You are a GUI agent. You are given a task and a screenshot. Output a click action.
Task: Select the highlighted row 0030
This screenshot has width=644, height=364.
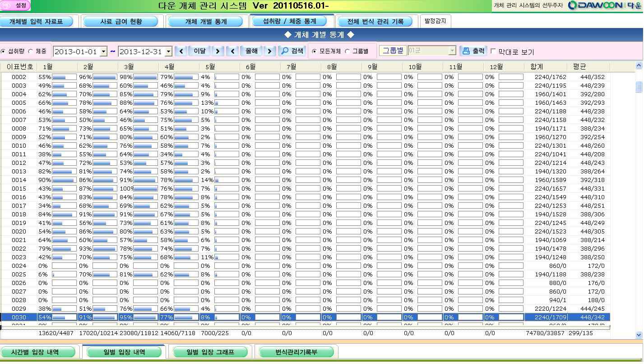[306, 317]
